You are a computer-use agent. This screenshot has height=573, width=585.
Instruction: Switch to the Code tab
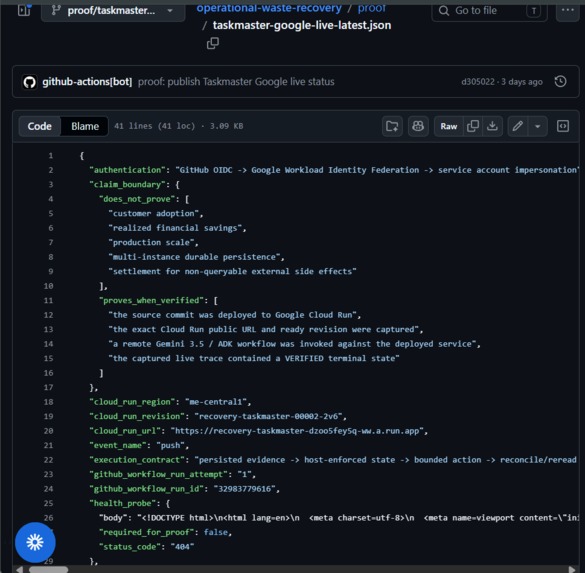[x=40, y=126]
